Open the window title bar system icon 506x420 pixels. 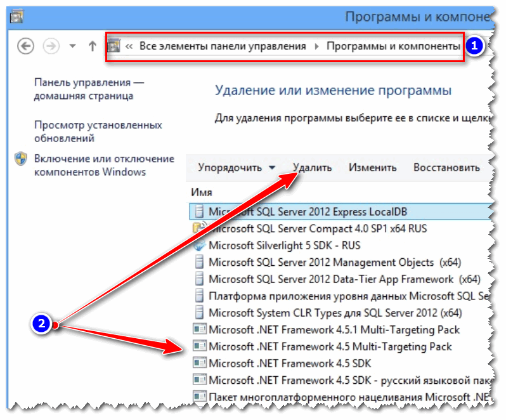16,16
